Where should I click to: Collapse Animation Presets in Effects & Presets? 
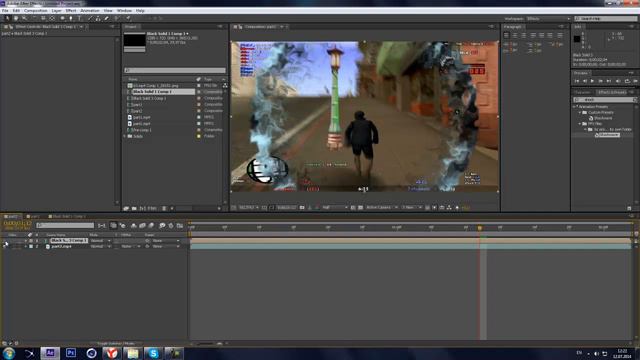coord(575,107)
